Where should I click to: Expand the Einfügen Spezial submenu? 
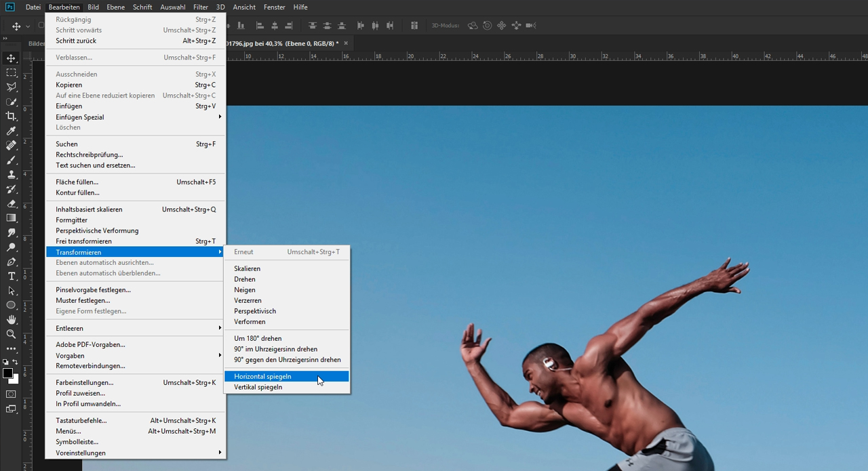79,117
